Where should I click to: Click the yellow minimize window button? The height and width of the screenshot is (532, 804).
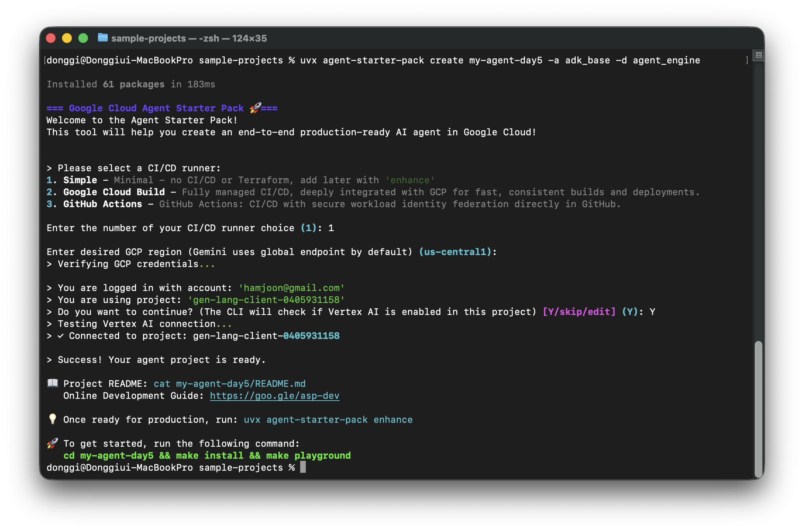coord(67,38)
